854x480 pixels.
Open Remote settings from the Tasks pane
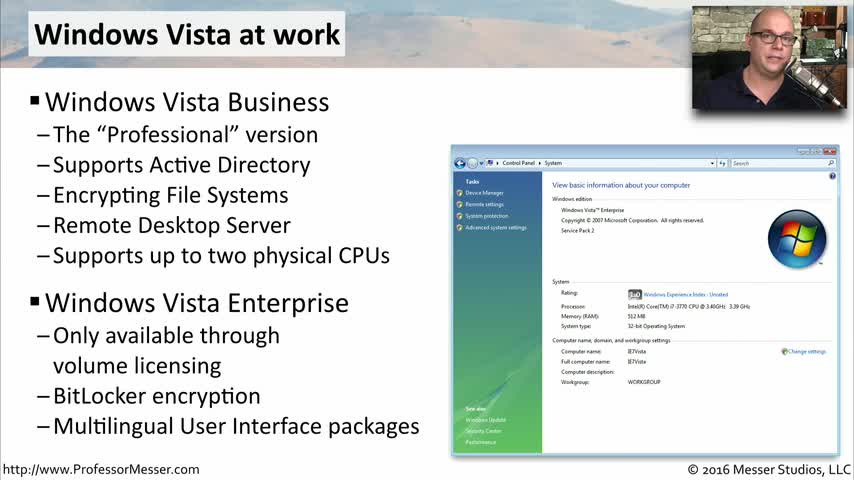click(x=484, y=204)
